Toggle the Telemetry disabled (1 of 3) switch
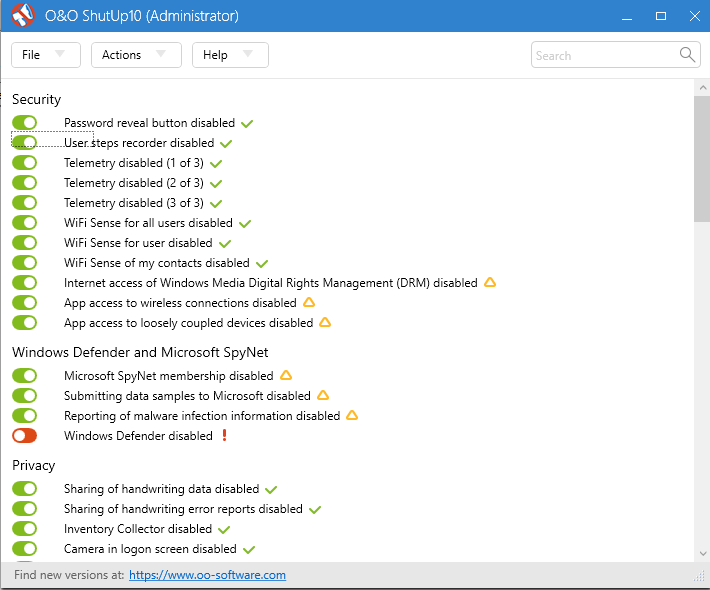 coord(24,163)
